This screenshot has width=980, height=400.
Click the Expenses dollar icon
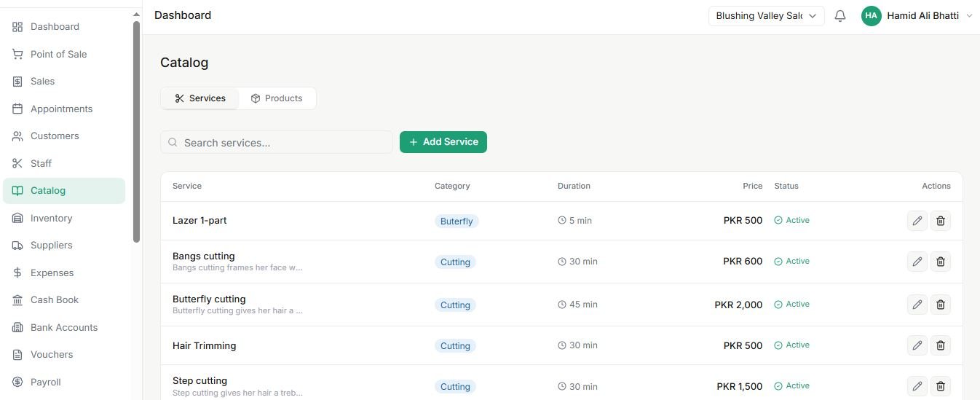click(17, 272)
